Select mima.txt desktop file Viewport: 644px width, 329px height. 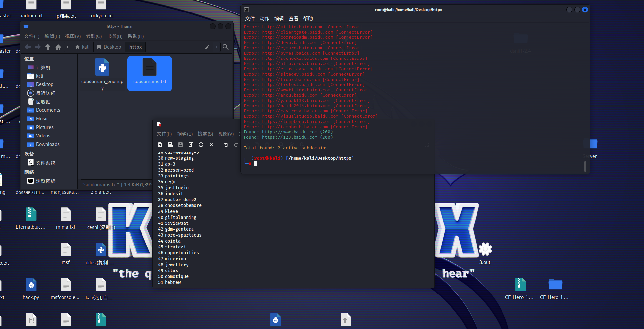click(x=66, y=219)
